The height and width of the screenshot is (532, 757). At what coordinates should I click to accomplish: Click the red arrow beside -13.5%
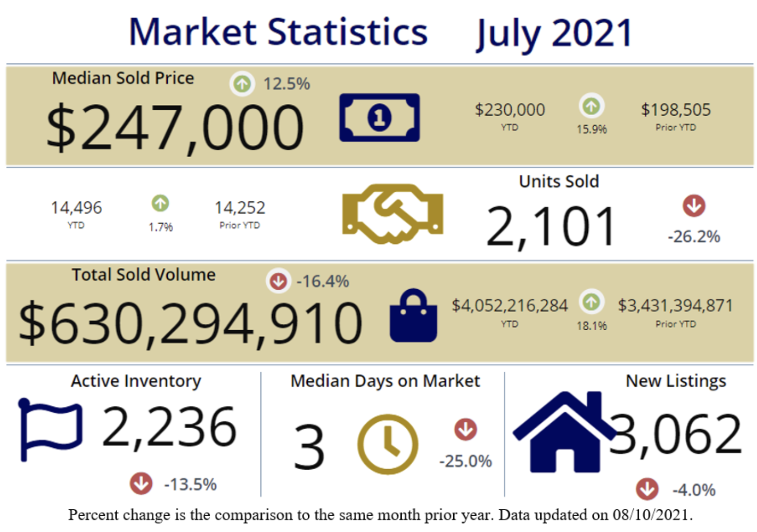pyautogui.click(x=141, y=483)
